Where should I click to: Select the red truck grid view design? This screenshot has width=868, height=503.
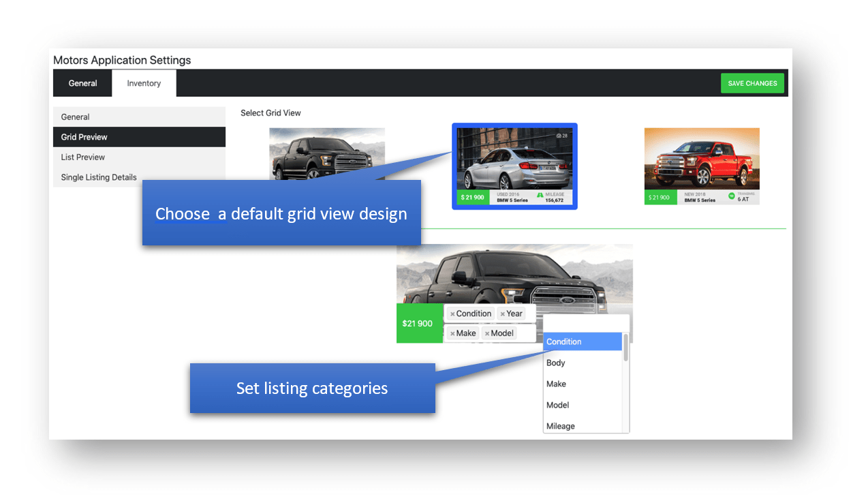click(x=702, y=166)
